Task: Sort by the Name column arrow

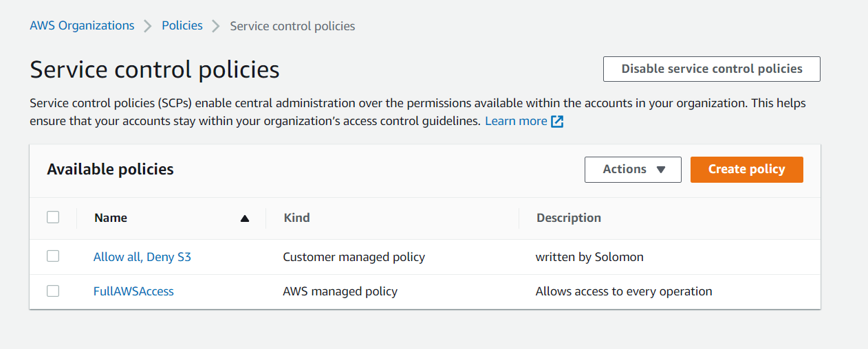Action: 244,218
